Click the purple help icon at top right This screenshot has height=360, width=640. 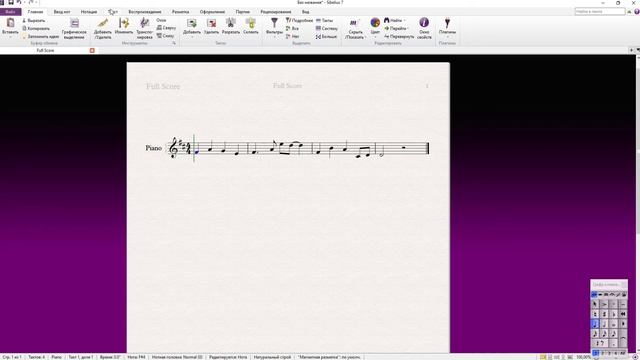(x=636, y=11)
